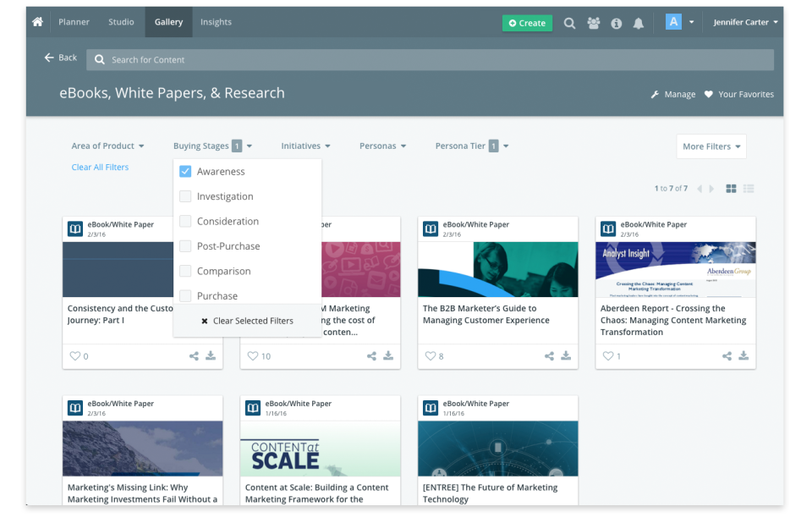Check the Comparison checkbox
This screenshot has height=523, width=812.
tap(185, 271)
